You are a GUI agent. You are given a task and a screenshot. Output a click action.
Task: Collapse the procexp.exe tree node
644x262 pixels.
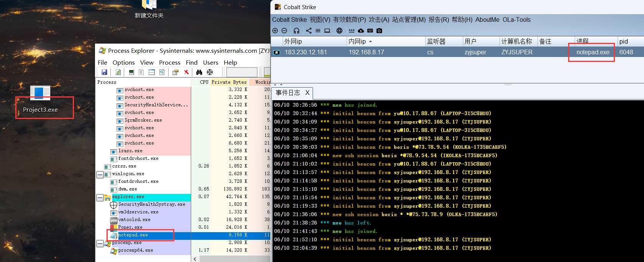[100, 243]
